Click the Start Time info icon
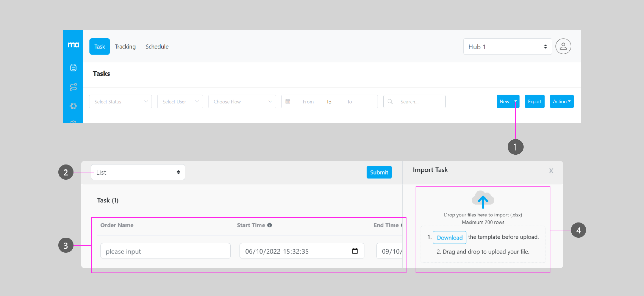Image resolution: width=644 pixels, height=296 pixels. 270,225
